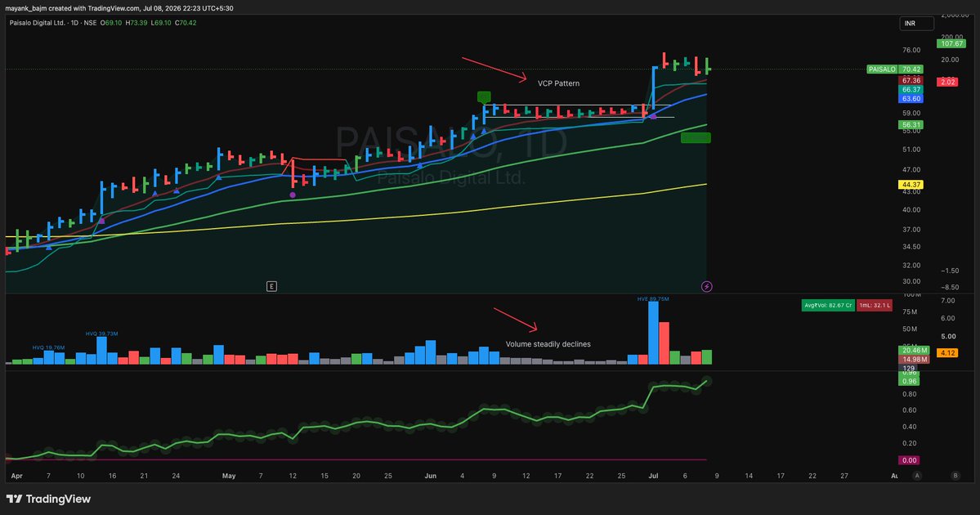
Task: Click the 14.98M volume value label
Action: point(915,360)
